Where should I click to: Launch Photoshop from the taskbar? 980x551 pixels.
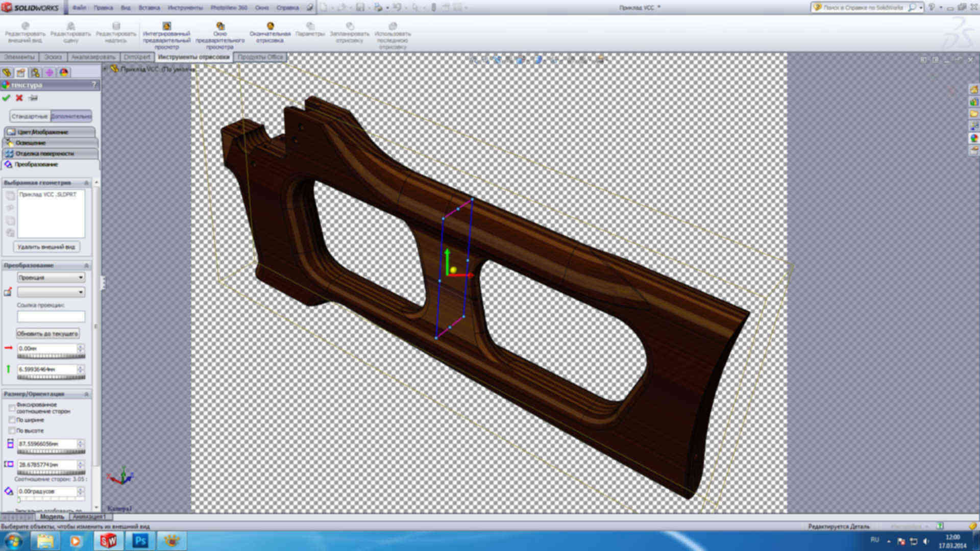click(x=140, y=541)
